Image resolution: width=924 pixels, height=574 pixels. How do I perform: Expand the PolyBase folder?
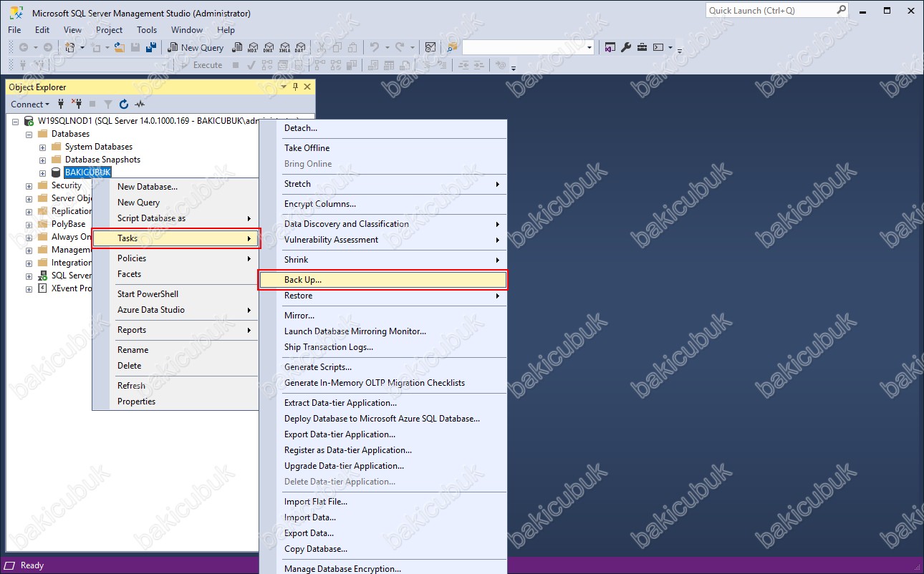[x=29, y=224]
